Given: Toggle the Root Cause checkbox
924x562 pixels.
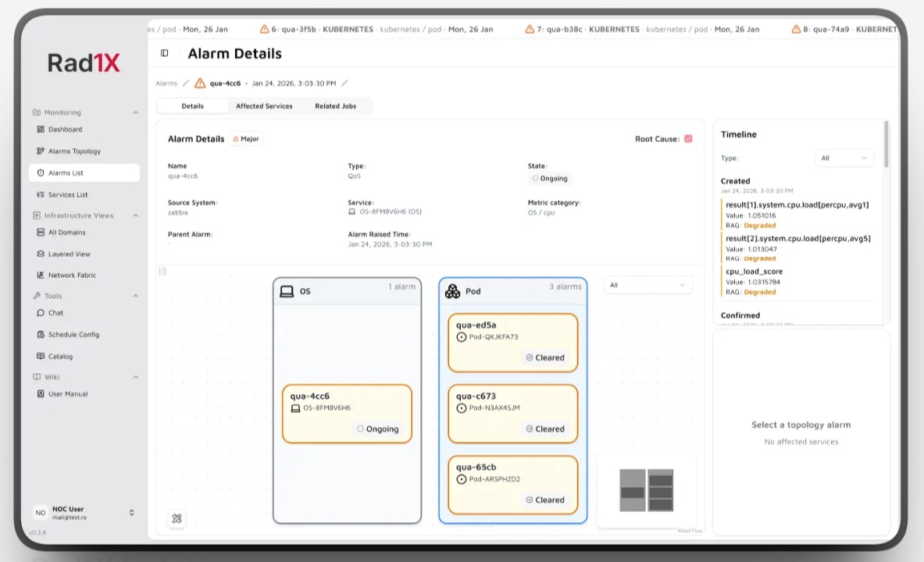Looking at the screenshot, I should point(688,139).
